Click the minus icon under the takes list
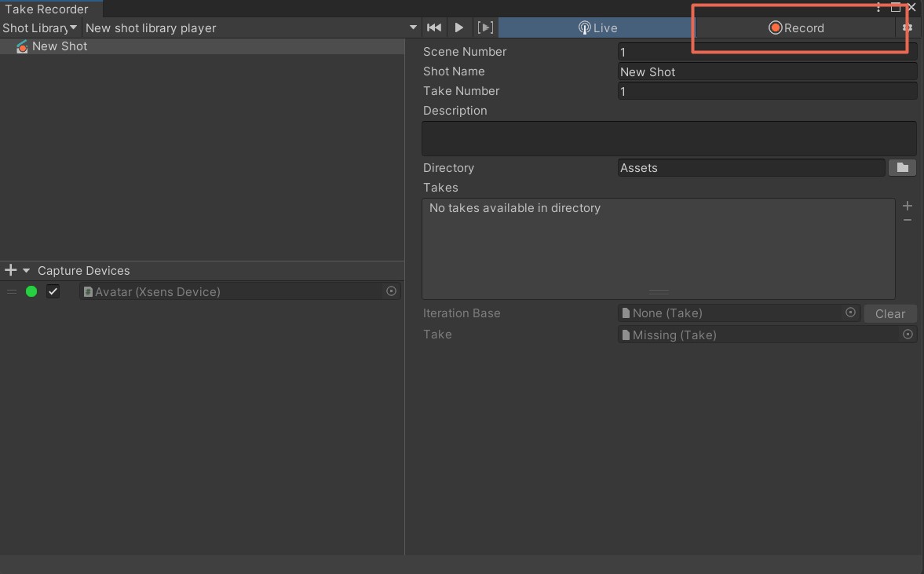The height and width of the screenshot is (574, 924). point(907,220)
